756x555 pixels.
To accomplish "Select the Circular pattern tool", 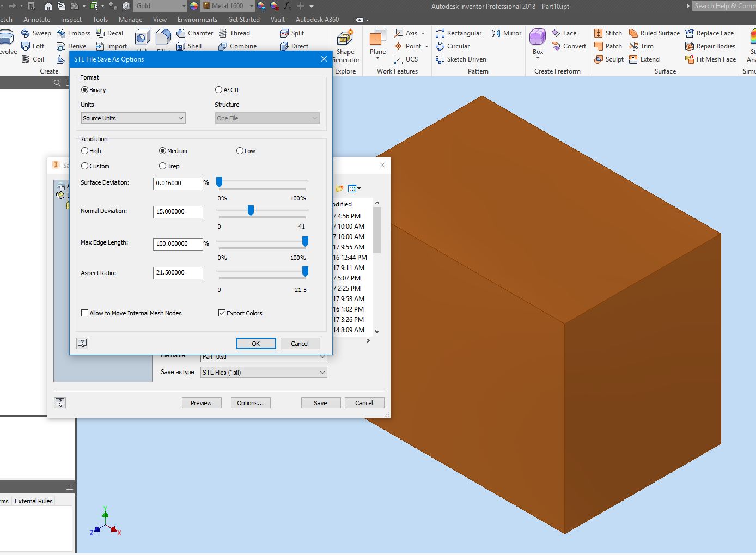I will pos(453,46).
